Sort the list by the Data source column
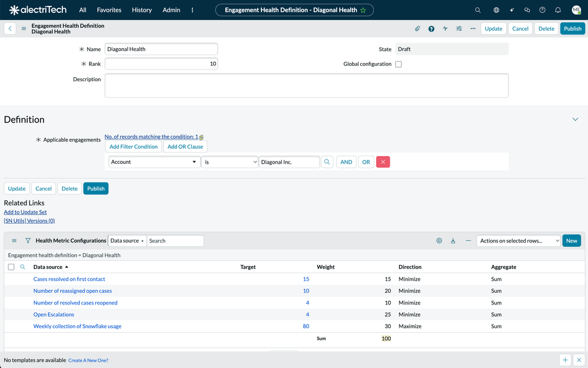 pos(46,267)
